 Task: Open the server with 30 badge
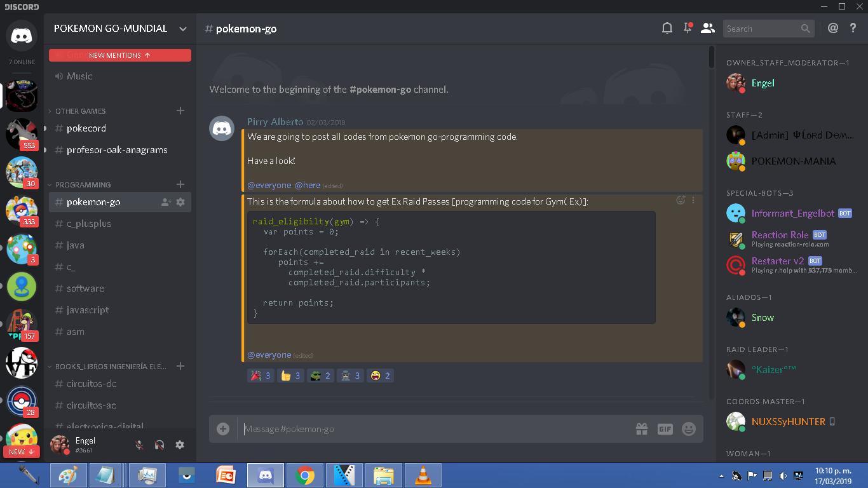22,172
